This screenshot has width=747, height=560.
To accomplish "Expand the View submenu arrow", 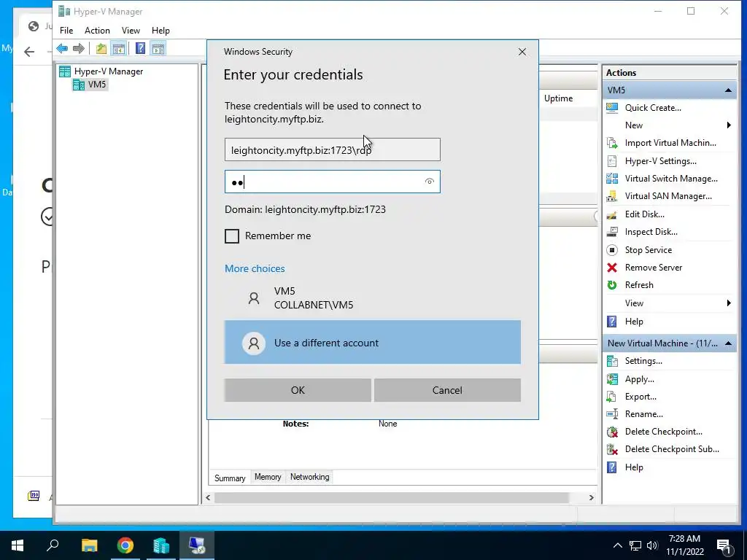I will (729, 303).
